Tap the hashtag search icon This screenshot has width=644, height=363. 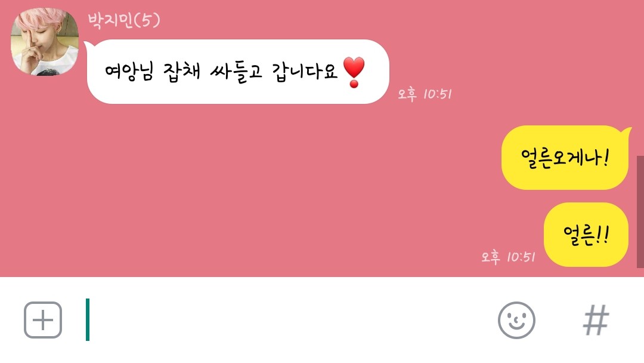click(596, 320)
